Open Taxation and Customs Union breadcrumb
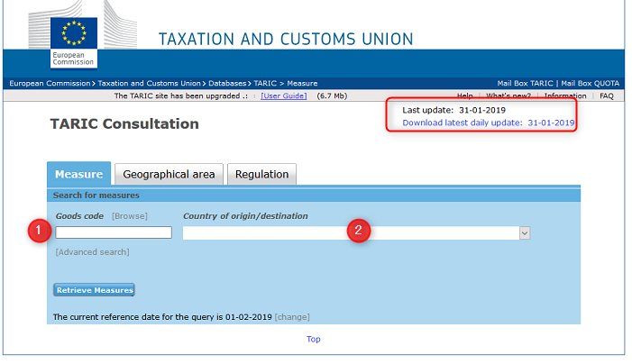Viewport: 632px width, 364px height. pyautogui.click(x=149, y=84)
